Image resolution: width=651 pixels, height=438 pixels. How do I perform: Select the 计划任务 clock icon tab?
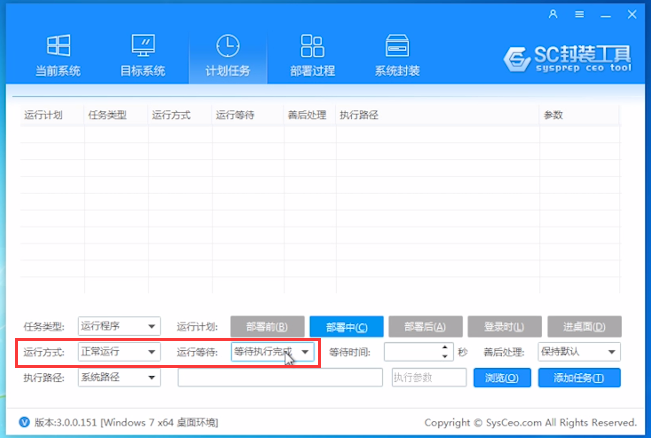[x=228, y=46]
